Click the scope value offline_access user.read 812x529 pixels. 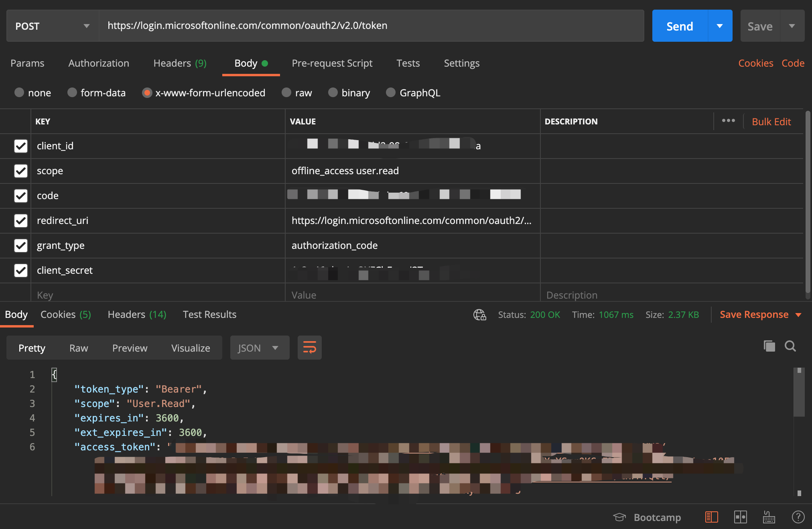[345, 171]
